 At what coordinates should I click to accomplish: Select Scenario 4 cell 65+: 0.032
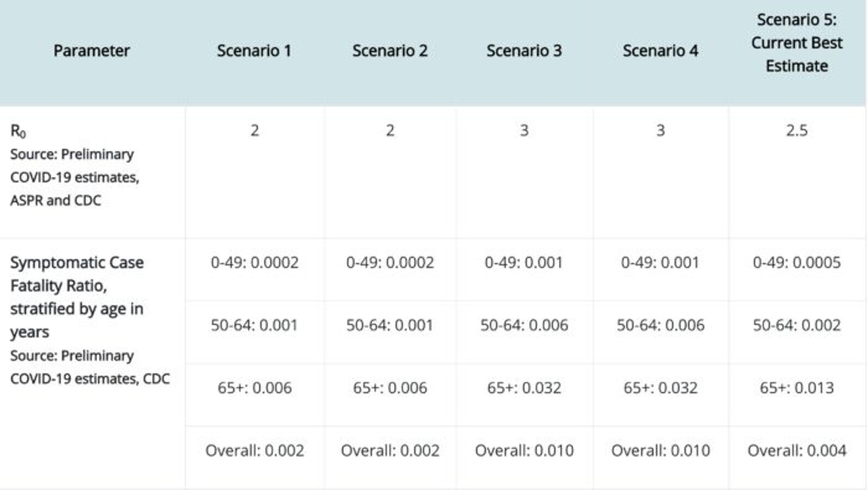click(660, 388)
